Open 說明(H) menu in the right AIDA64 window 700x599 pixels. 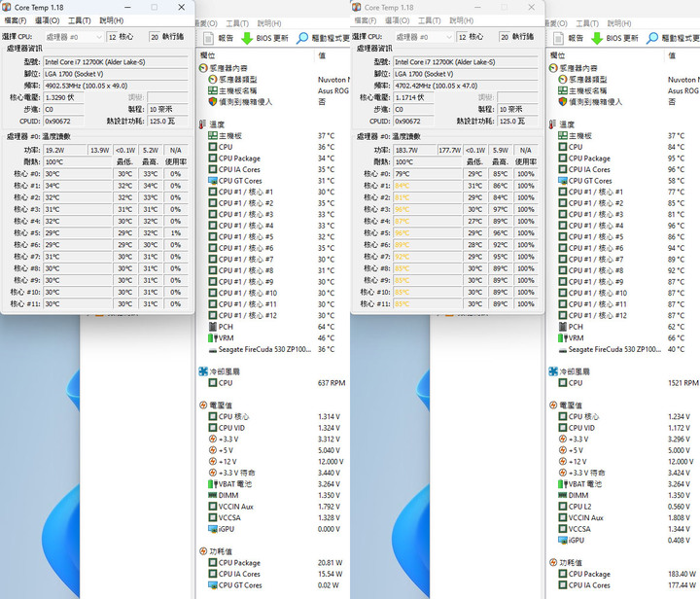619,23
